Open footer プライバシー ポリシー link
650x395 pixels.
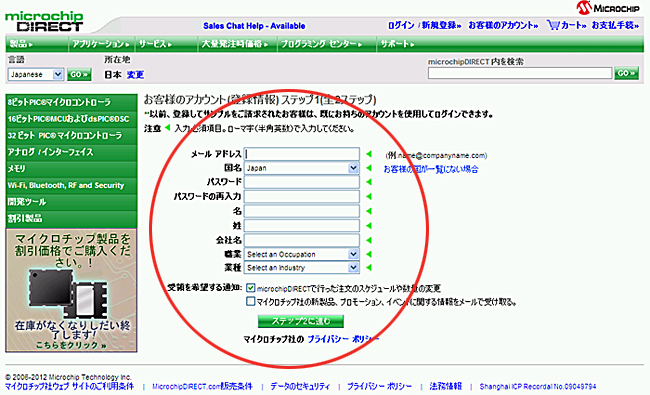tap(379, 386)
